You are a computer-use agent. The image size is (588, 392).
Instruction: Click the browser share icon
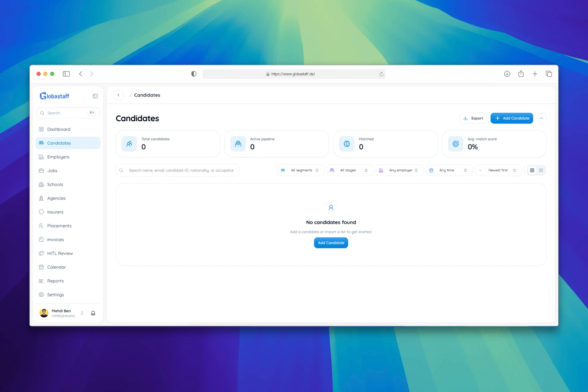point(521,73)
